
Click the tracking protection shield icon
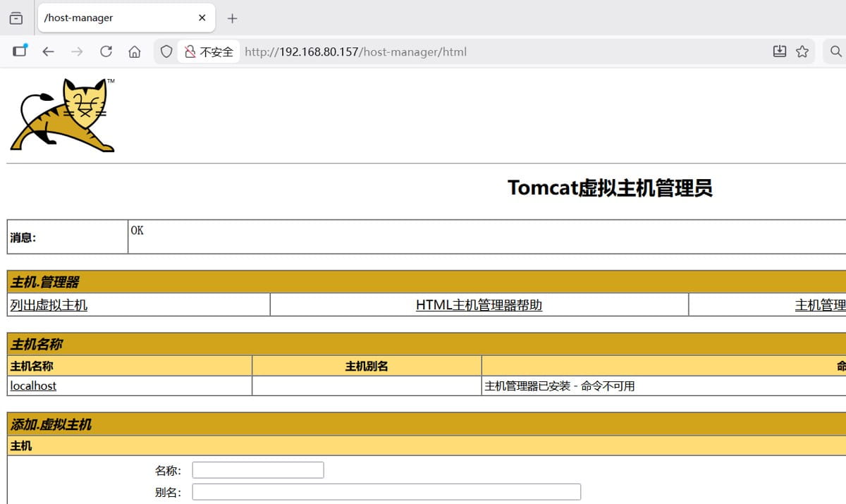click(166, 51)
